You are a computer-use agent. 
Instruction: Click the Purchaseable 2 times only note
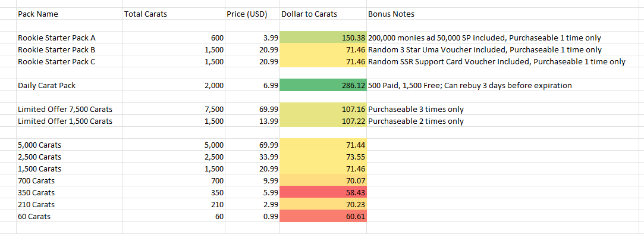click(x=416, y=121)
